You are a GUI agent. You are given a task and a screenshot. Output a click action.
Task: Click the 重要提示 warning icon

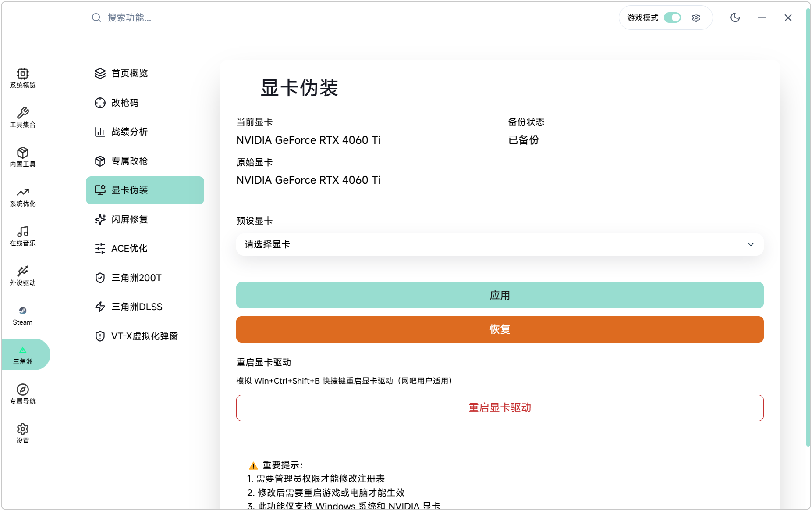coord(253,466)
